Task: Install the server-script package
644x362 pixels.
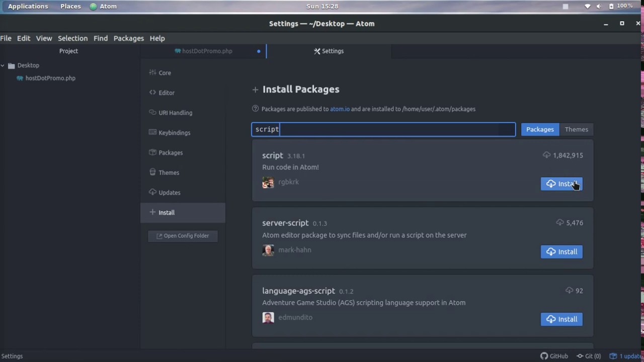Action: 561,252
